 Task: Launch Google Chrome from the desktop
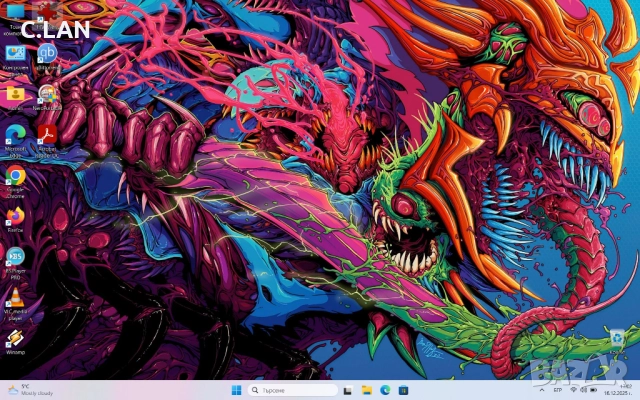[15, 176]
